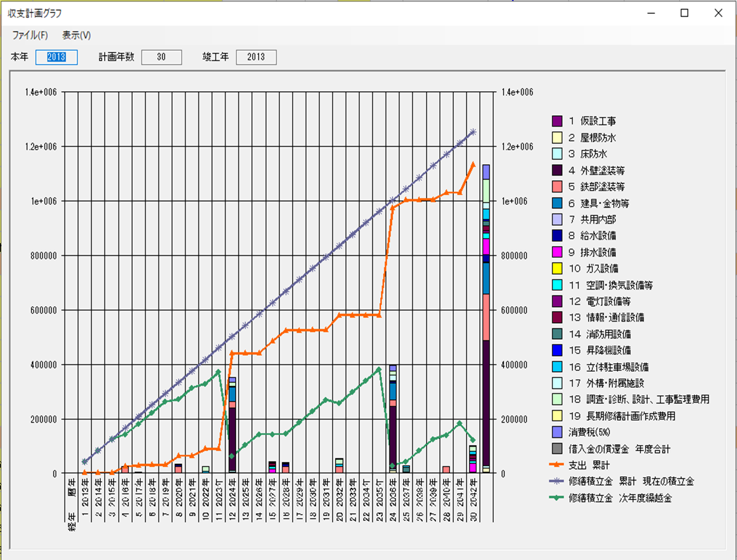Viewport: 737px width, 560px height.
Task: Click the orange 支出 累計 legend marker
Action: coord(556,465)
